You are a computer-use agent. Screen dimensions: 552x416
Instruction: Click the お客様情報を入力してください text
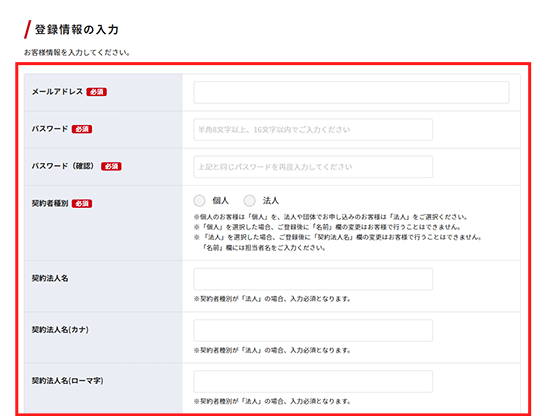(x=77, y=53)
